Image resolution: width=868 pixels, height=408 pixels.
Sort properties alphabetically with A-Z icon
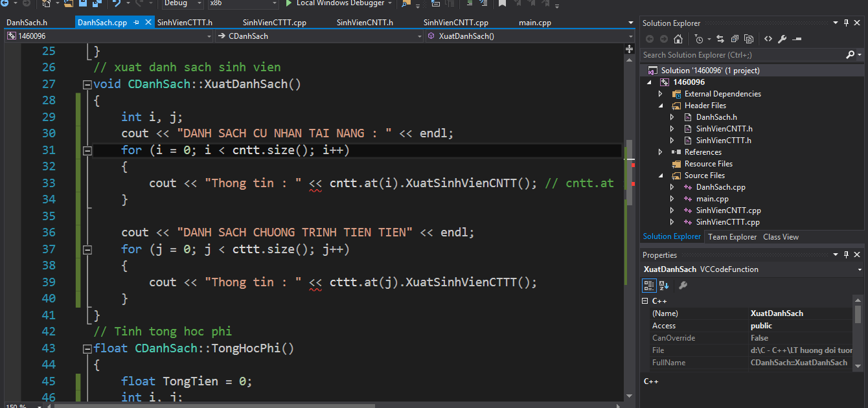click(664, 285)
